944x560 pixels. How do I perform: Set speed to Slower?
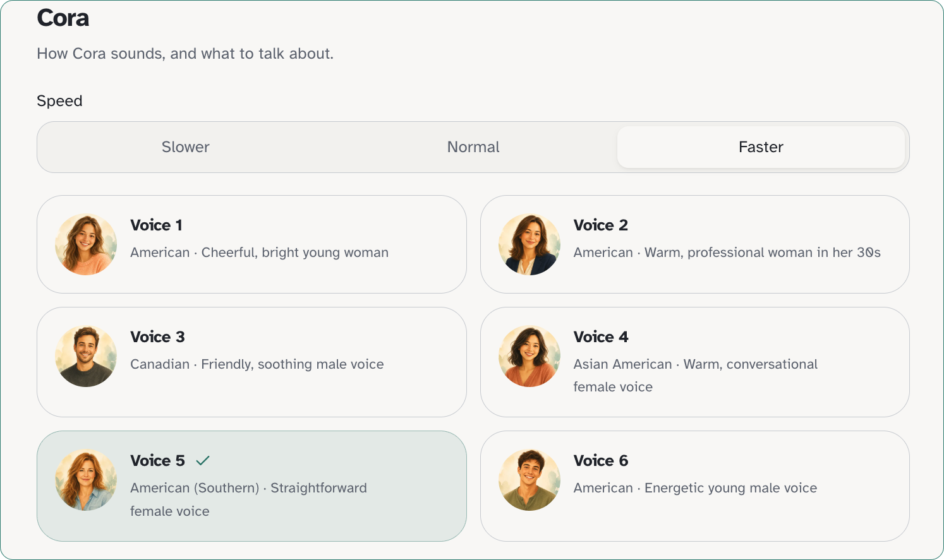point(185,147)
